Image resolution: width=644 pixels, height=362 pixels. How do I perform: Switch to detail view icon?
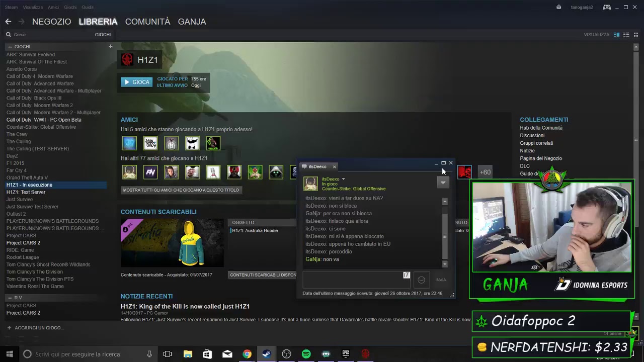point(616,35)
